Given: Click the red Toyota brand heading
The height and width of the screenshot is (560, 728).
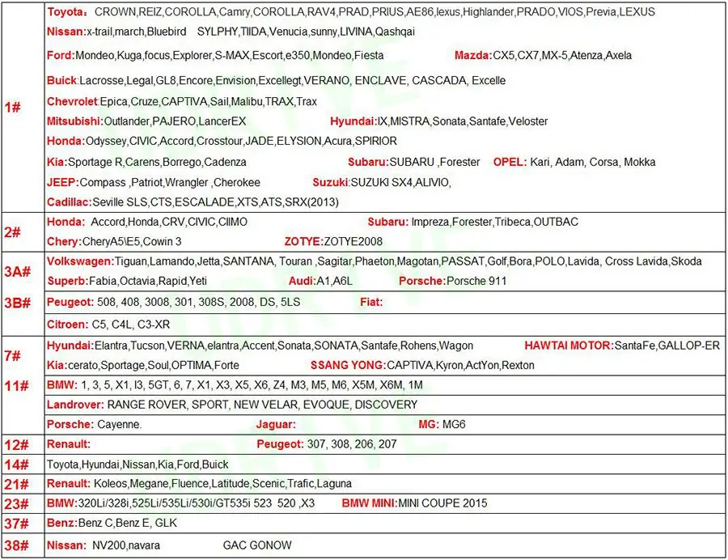Looking at the screenshot, I should pyautogui.click(x=67, y=12).
